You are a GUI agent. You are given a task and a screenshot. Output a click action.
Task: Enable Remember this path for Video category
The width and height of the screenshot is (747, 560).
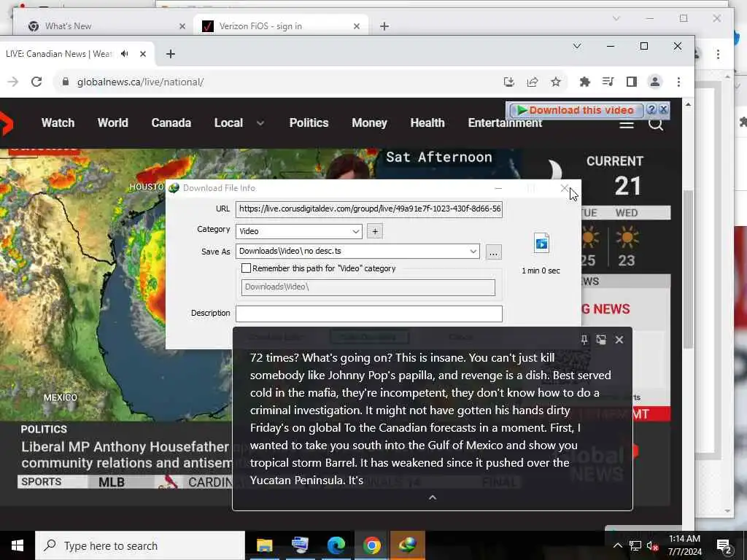coord(247,268)
